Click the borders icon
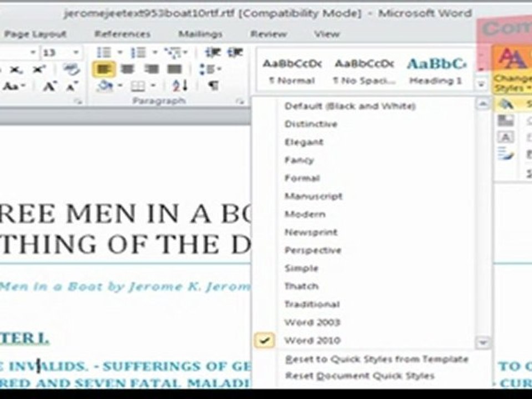 (138, 86)
